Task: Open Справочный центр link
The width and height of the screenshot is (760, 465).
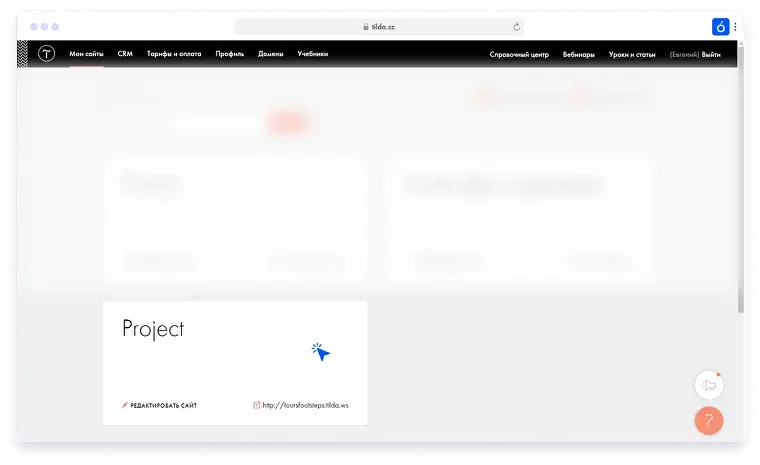Action: pos(519,54)
